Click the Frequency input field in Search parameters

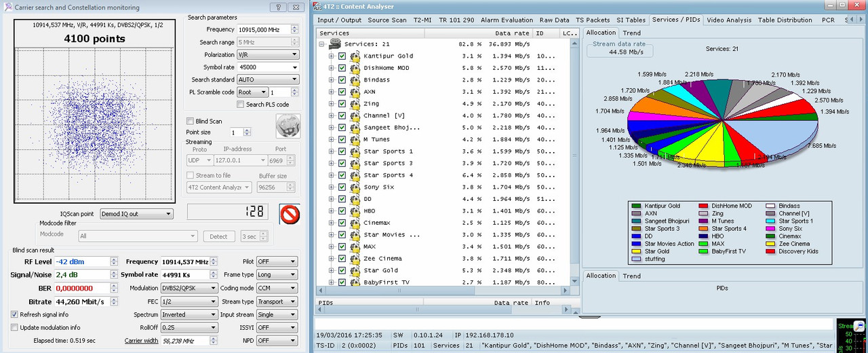(x=263, y=29)
